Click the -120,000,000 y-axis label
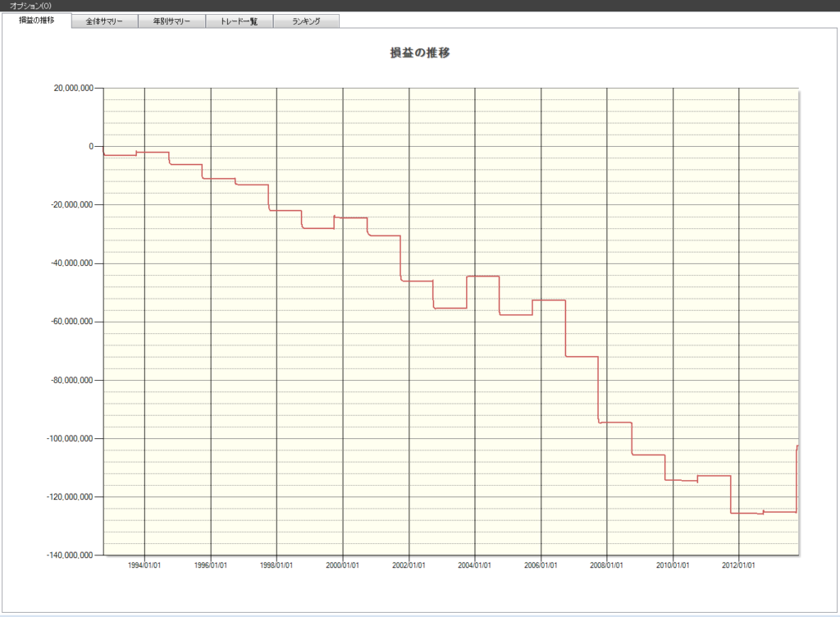Screen dimensions: 840x617 [71, 497]
